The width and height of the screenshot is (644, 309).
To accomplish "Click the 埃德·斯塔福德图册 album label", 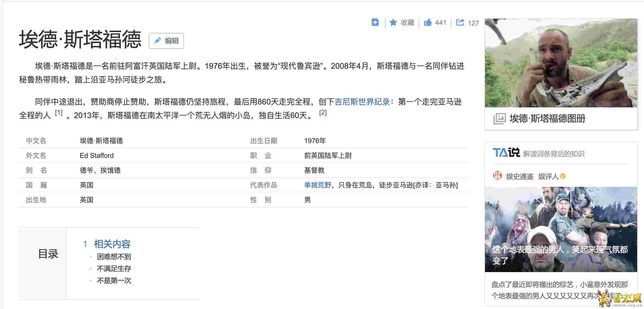I will coord(547,118).
